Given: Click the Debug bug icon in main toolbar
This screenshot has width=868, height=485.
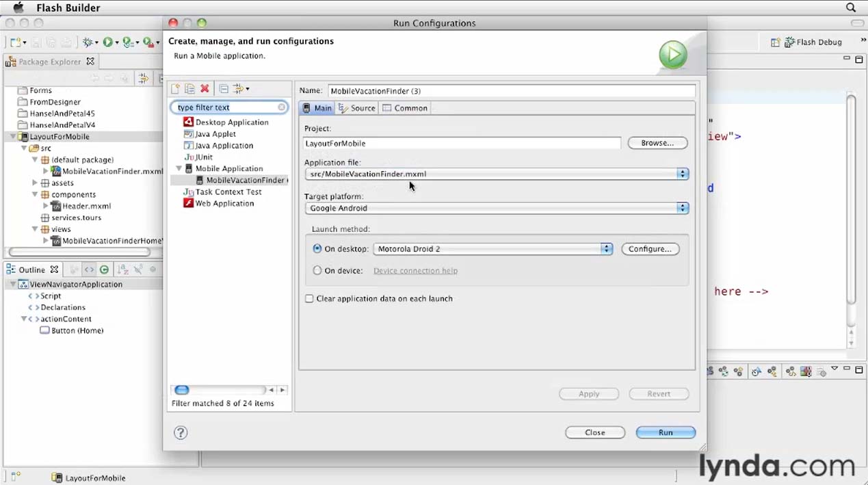Looking at the screenshot, I should click(x=88, y=42).
